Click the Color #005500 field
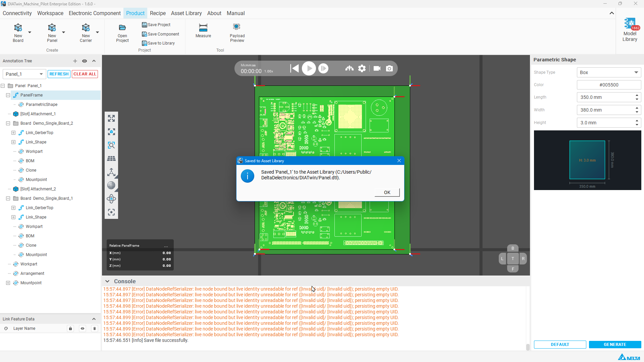Image resolution: width=644 pixels, height=362 pixels. pos(609,85)
